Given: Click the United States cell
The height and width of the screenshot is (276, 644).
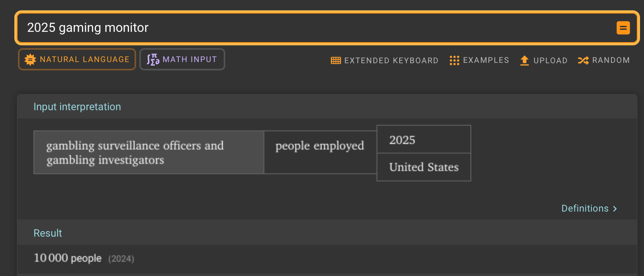Looking at the screenshot, I should click(x=423, y=167).
